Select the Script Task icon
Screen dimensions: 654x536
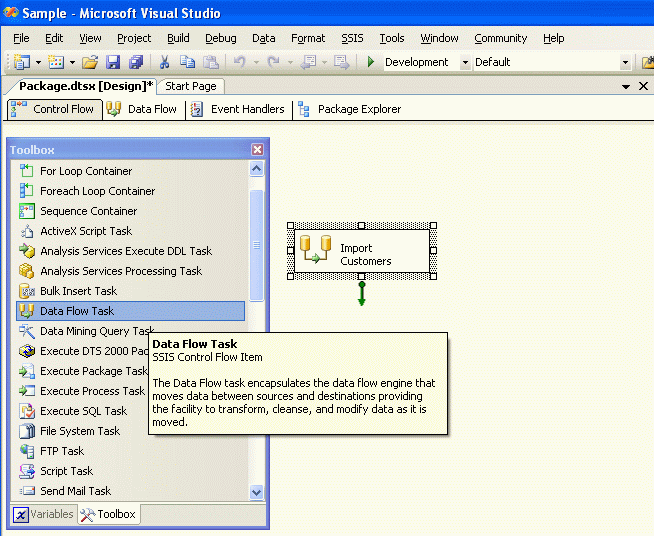[x=27, y=471]
